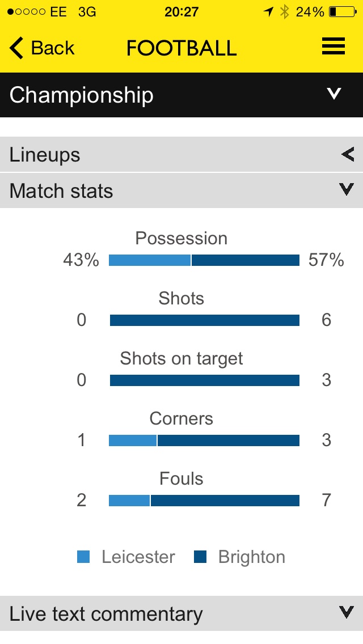
Task: Tap the Corners comparison bar
Action: pyautogui.click(x=204, y=440)
